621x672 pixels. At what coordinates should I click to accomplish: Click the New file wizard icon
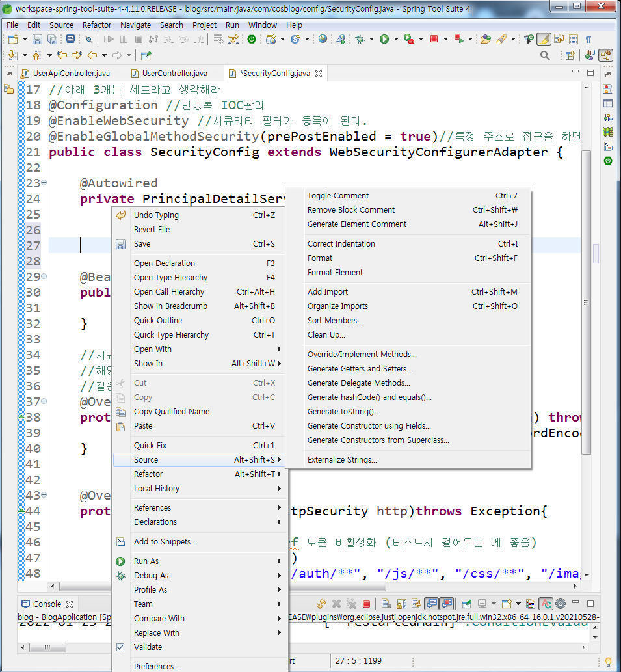(13, 40)
